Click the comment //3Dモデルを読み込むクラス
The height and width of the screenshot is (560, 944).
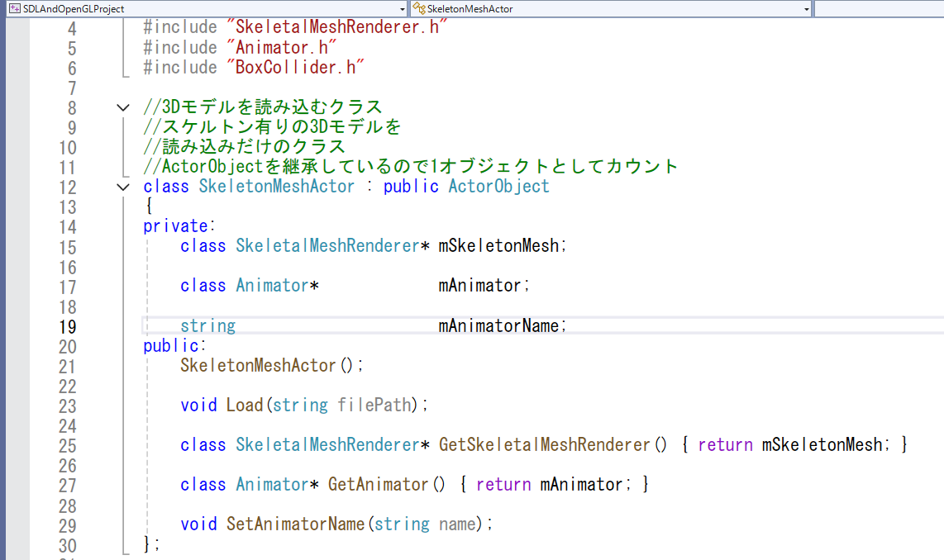coord(263,107)
